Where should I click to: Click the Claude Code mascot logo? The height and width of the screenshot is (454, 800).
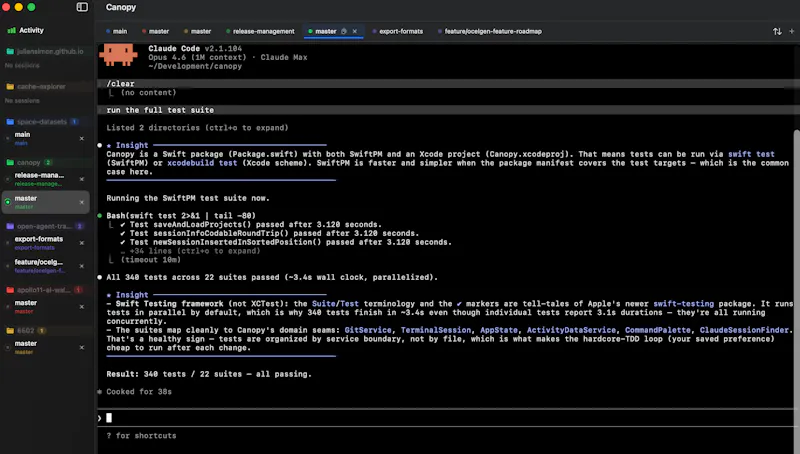(x=118, y=55)
